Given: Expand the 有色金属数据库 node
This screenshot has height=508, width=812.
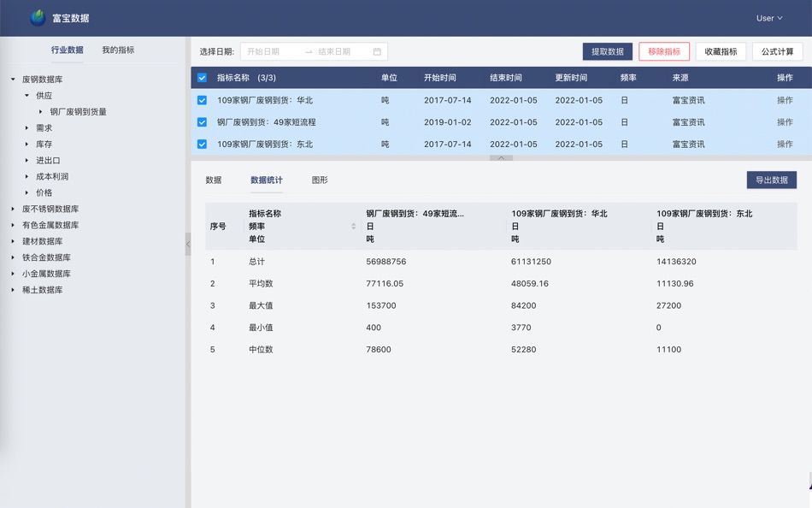Looking at the screenshot, I should coord(13,225).
